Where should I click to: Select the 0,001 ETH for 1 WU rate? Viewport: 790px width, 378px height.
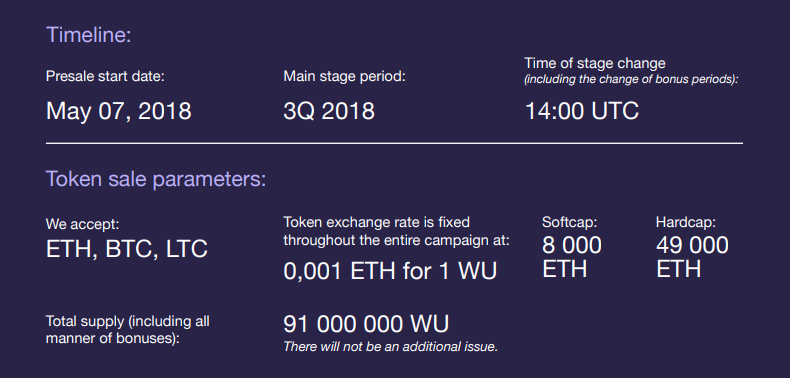pyautogui.click(x=390, y=272)
